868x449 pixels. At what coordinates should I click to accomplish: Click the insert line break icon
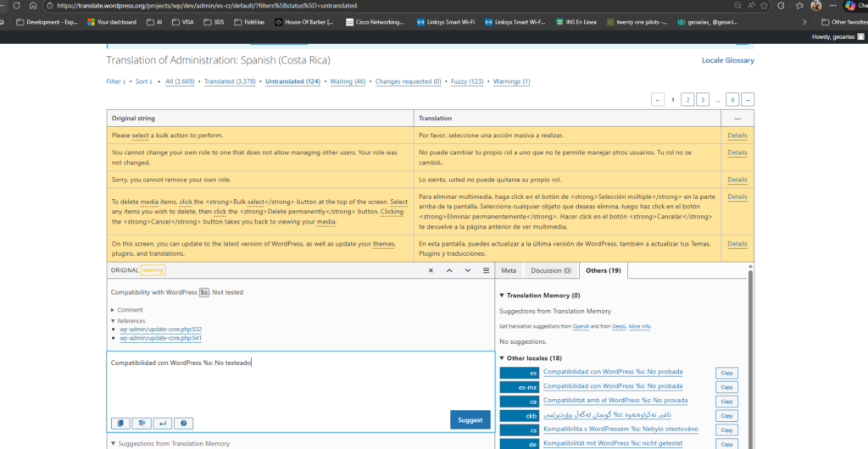[162, 423]
